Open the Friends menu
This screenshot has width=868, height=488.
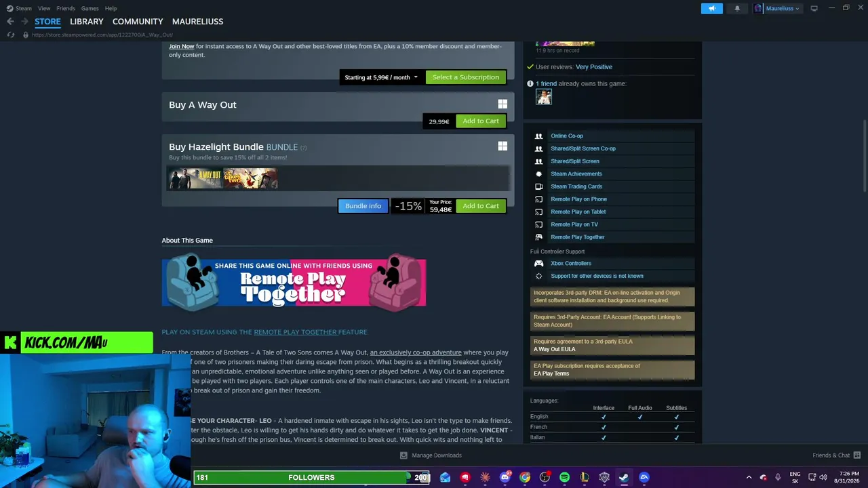pos(66,8)
